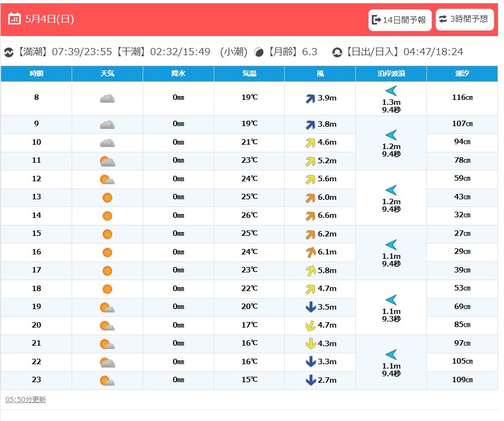Click the orange wind arrow next to 6.6m

coord(310,216)
